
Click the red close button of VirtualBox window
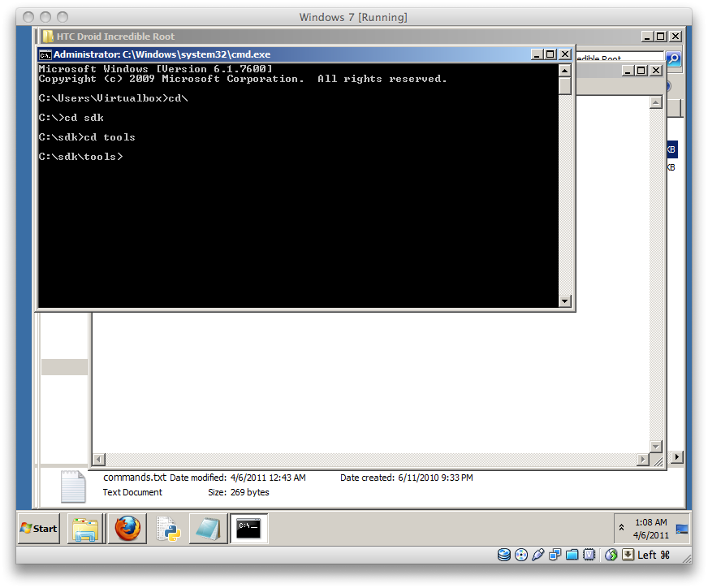point(28,17)
